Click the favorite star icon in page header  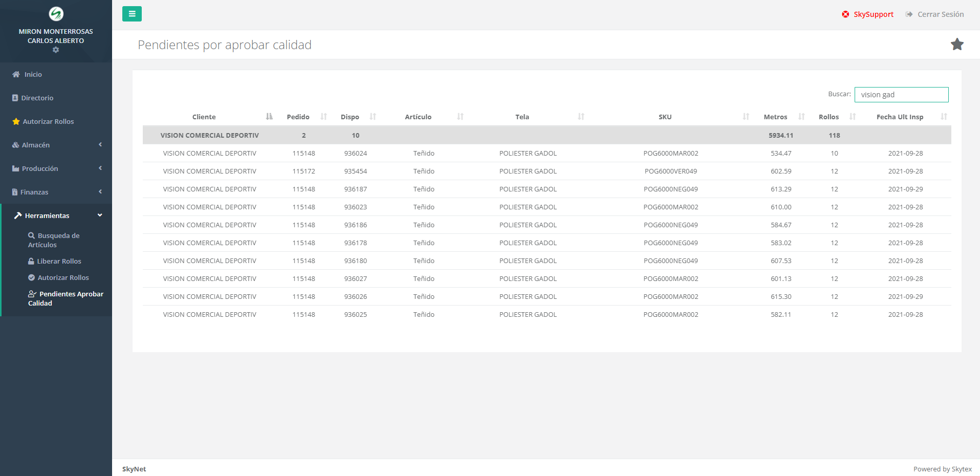pos(956,45)
